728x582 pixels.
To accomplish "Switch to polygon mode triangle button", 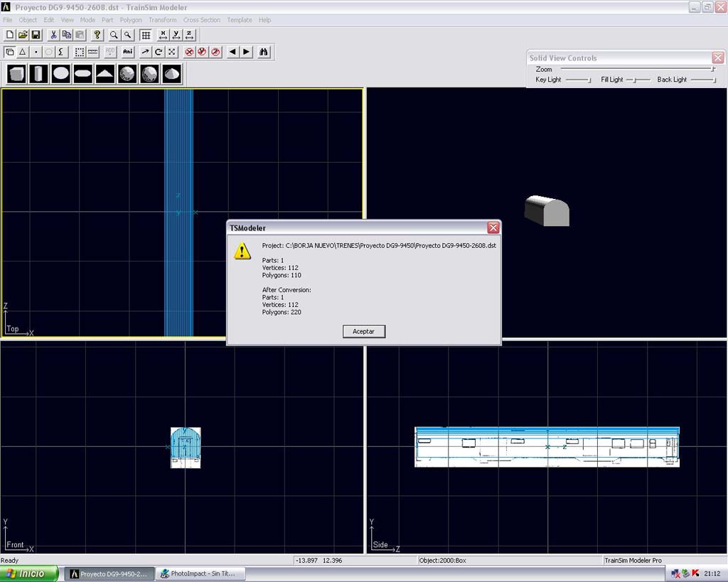I will click(23, 52).
